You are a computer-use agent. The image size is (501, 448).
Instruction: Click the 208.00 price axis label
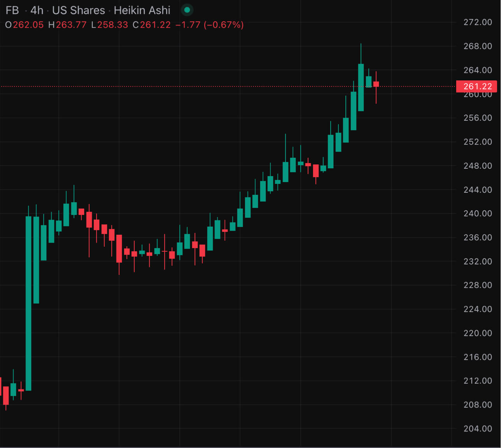[x=478, y=405]
